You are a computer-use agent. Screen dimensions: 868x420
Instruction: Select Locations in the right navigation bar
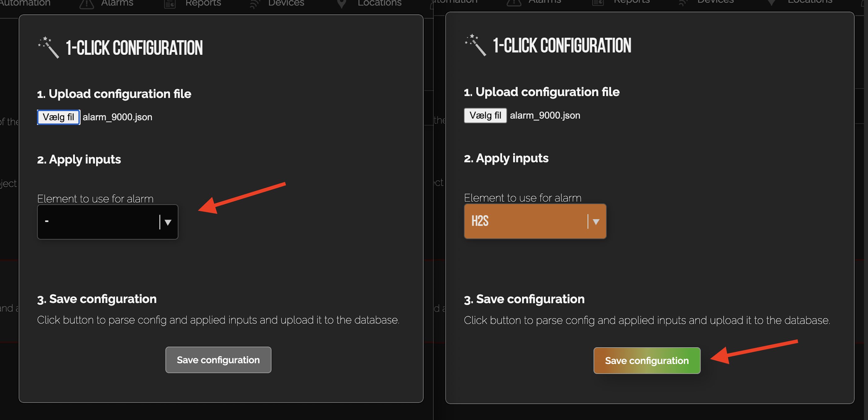point(809,2)
